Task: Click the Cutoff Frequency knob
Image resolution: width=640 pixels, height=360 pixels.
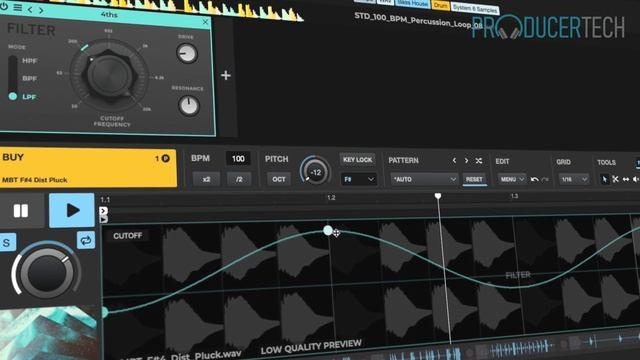Action: 109,76
